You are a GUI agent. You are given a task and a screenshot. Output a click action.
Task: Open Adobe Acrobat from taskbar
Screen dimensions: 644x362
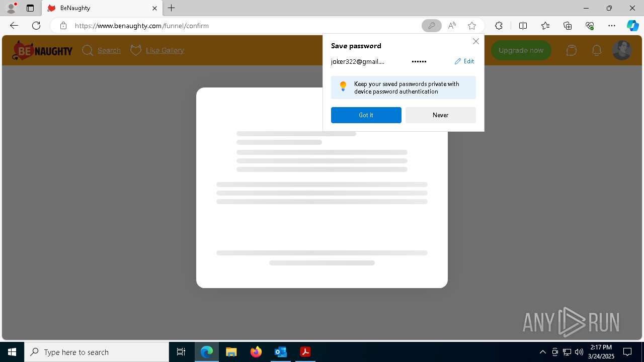click(305, 352)
